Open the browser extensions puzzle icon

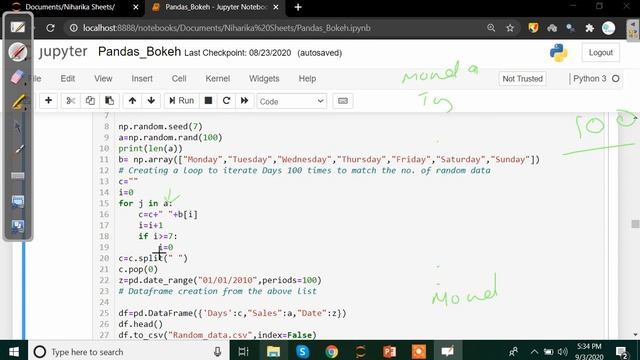[589, 28]
